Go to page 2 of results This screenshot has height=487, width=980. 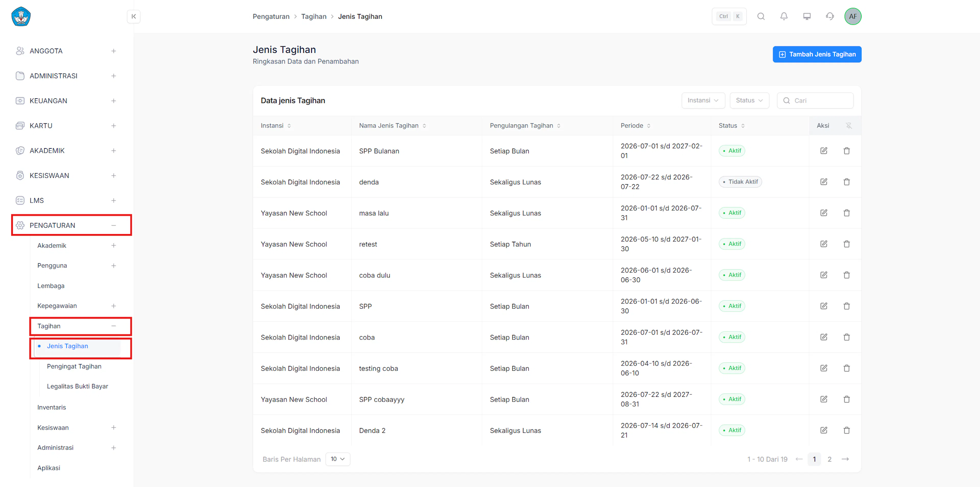coord(829,459)
